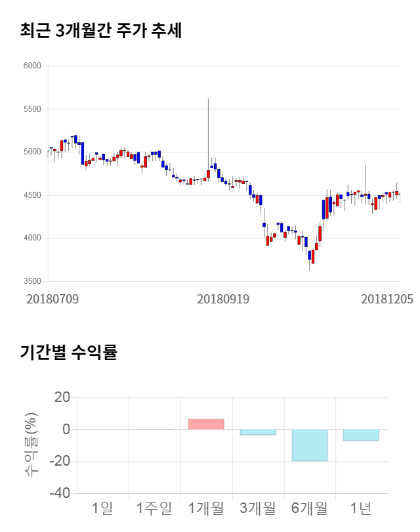Screen dimensions: 420x532
Task: Click the 기간별 수익률 heading
Action: [x=68, y=351]
